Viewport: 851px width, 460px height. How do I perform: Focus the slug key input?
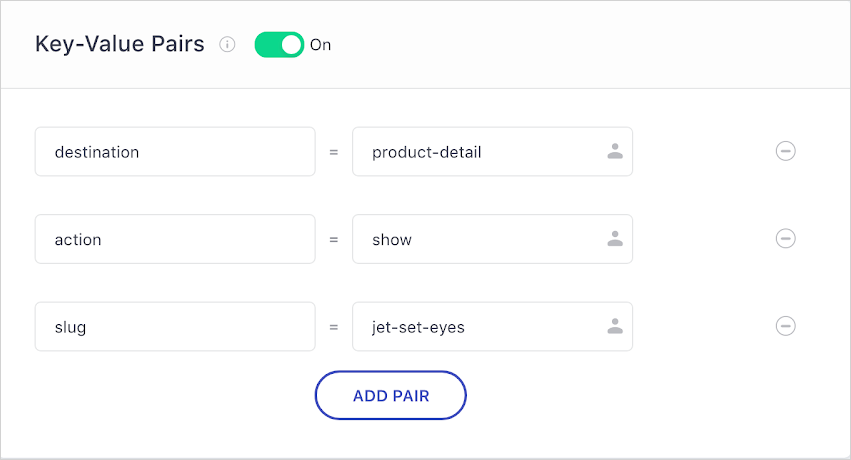pos(175,326)
